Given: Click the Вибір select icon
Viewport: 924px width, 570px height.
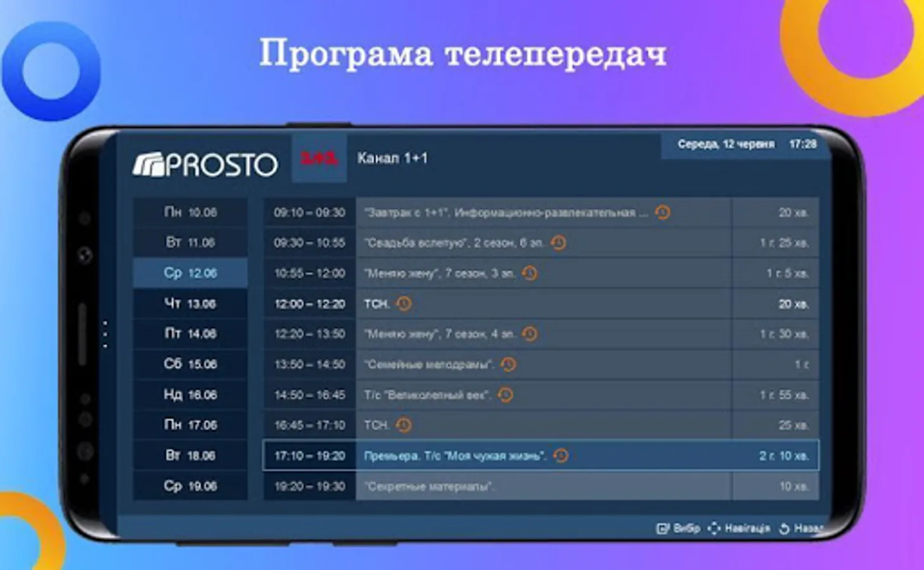Looking at the screenshot, I should 663,528.
